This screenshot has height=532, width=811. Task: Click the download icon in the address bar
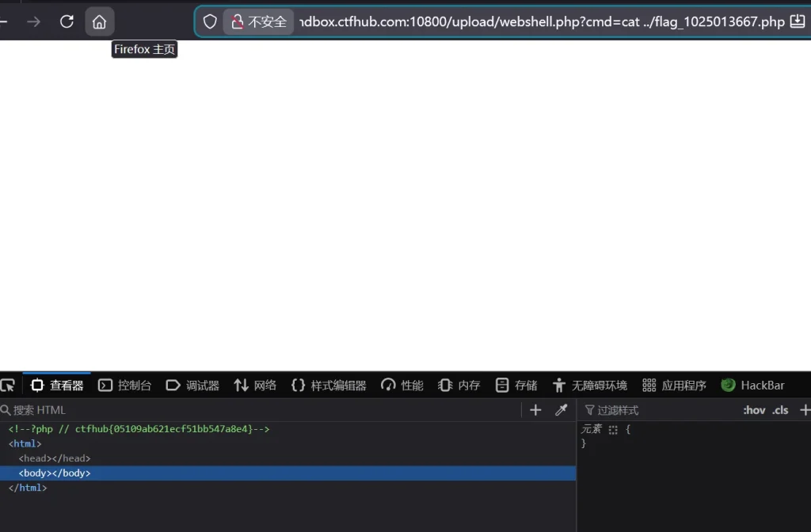[x=798, y=21]
